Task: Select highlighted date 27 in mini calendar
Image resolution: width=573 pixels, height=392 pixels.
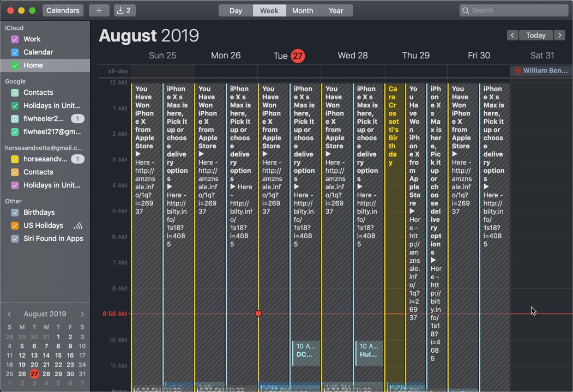Action: tap(34, 374)
